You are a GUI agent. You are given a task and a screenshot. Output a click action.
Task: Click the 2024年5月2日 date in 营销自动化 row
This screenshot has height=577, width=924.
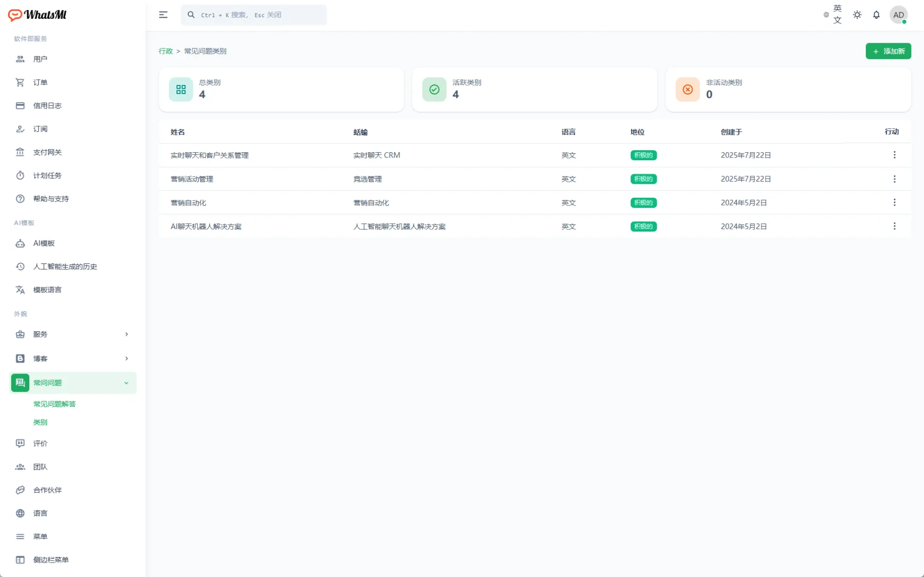[743, 203]
